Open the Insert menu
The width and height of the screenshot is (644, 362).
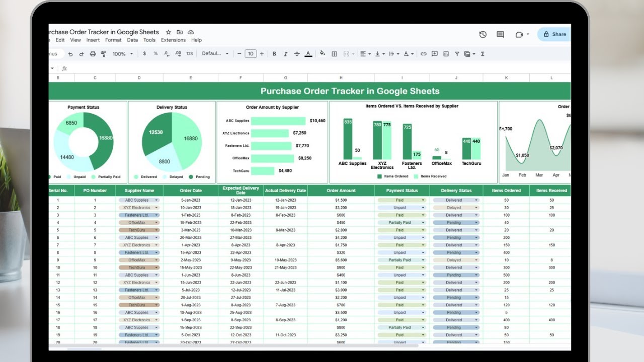(x=93, y=40)
